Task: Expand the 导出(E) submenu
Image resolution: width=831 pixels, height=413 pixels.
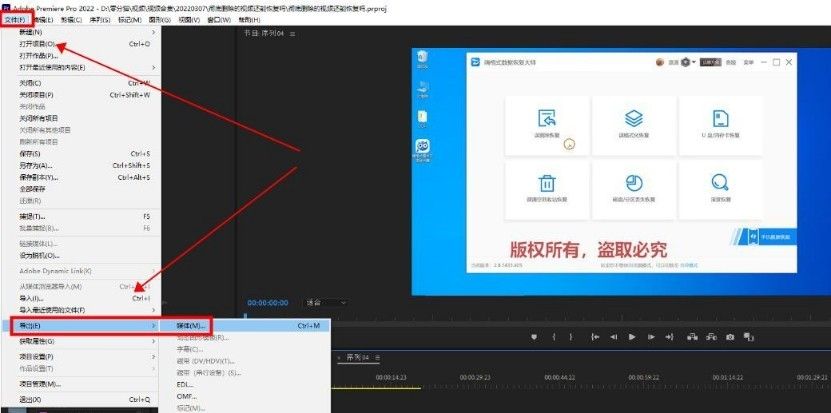Action: point(82,326)
